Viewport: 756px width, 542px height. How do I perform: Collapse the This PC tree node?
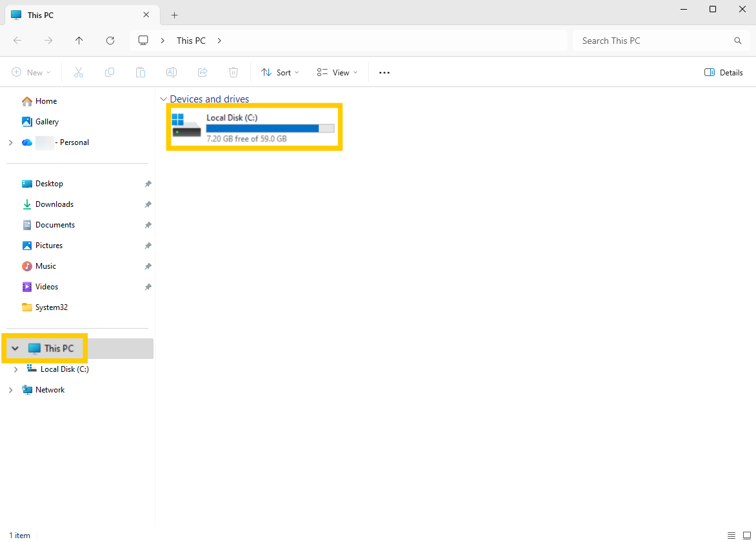click(x=15, y=348)
